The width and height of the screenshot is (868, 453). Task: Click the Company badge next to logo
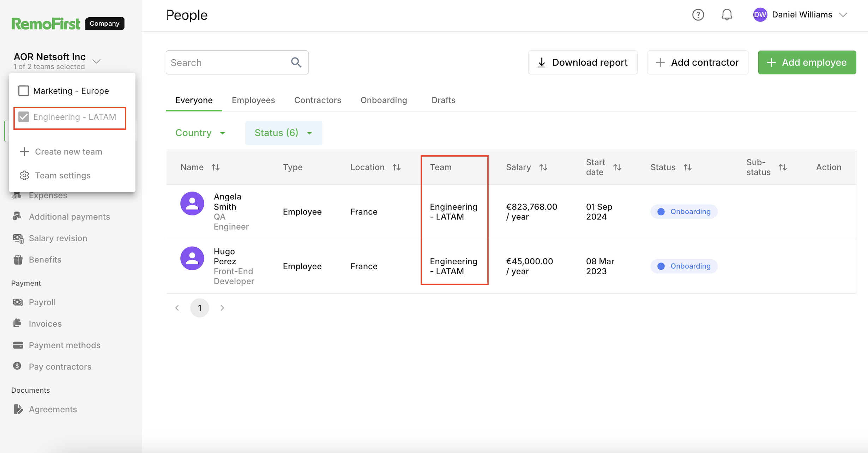click(105, 24)
